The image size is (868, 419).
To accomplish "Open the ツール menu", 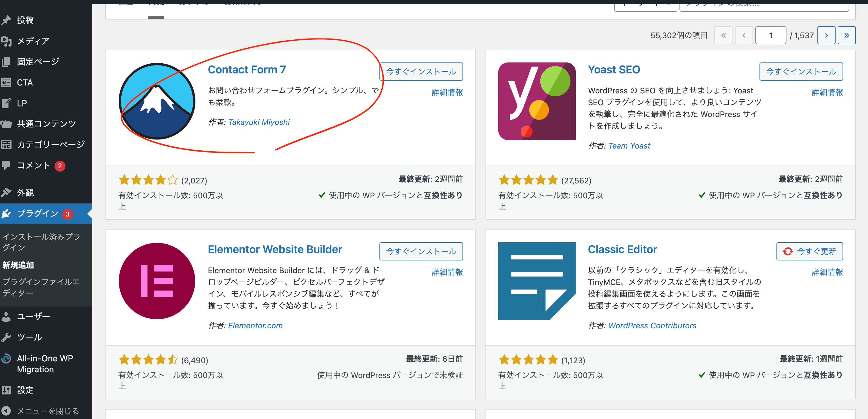I will (x=46, y=337).
